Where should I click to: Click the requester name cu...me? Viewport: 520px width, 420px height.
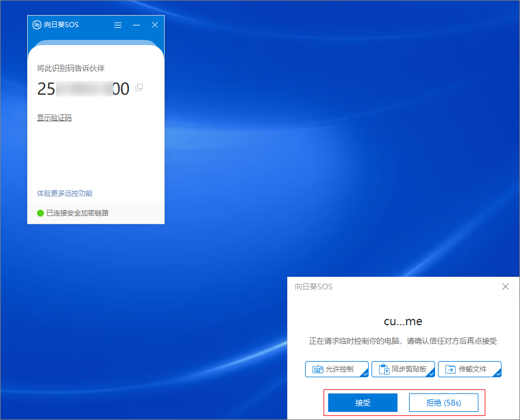pyautogui.click(x=403, y=321)
